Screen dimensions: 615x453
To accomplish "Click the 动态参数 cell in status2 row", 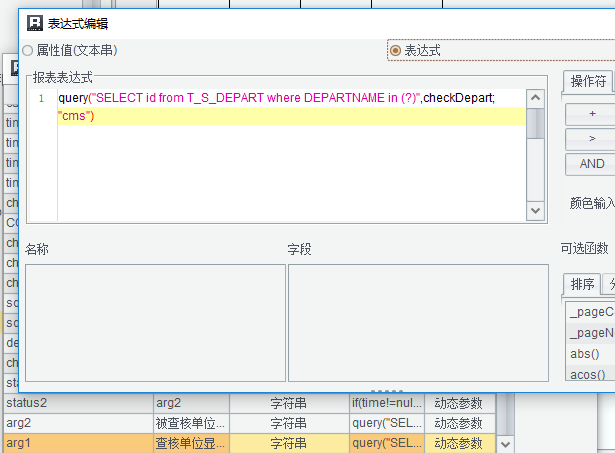I will coord(459,403).
